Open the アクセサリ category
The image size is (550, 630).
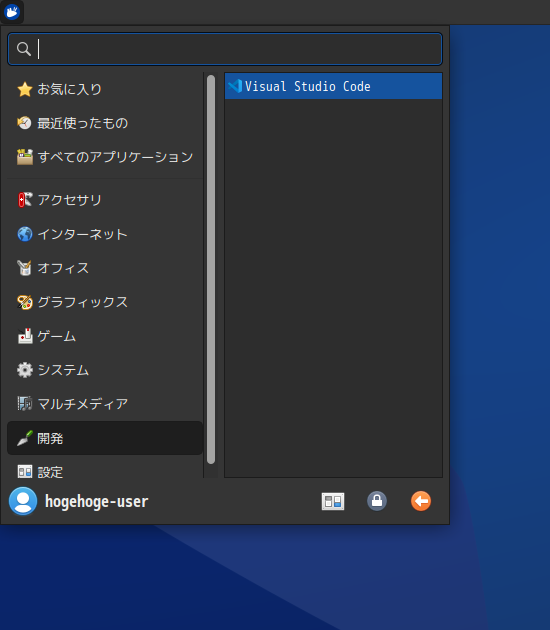point(105,200)
